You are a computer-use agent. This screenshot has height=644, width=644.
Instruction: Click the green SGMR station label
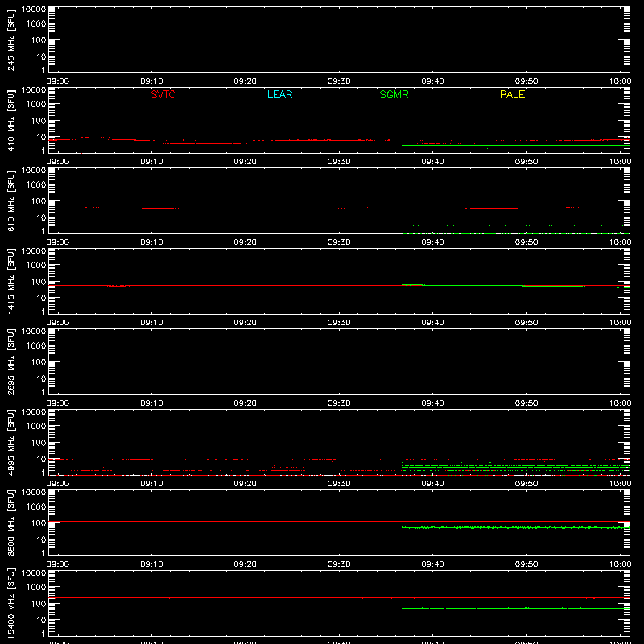(394, 94)
